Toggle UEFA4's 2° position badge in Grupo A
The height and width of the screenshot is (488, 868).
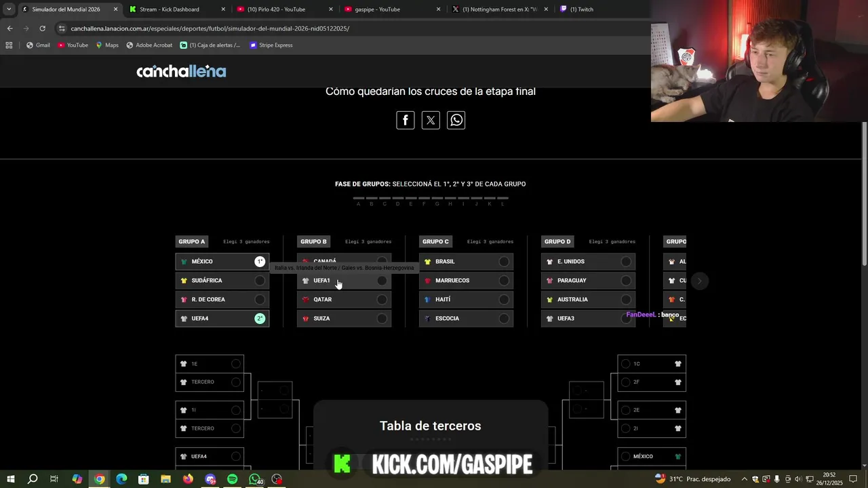260,319
